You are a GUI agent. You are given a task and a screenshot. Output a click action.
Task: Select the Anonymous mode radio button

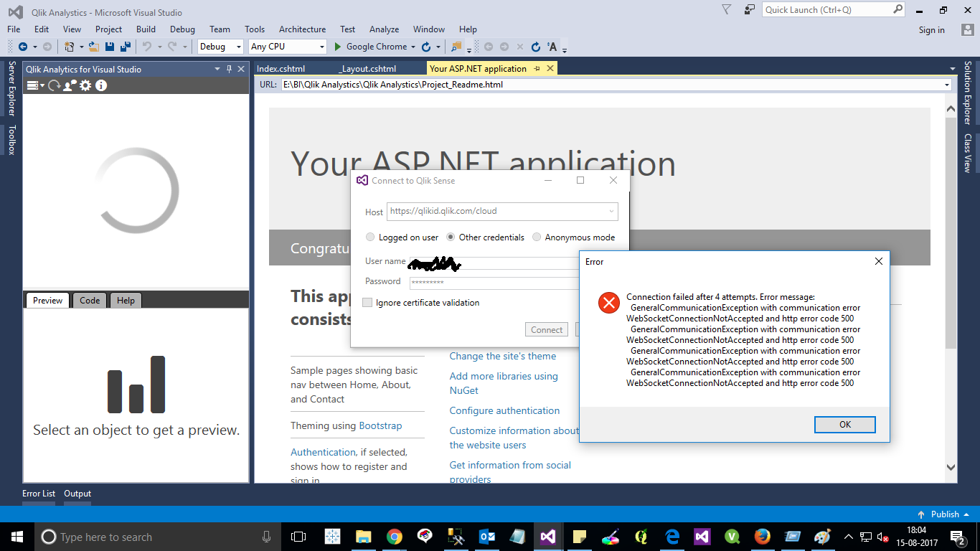coord(537,237)
